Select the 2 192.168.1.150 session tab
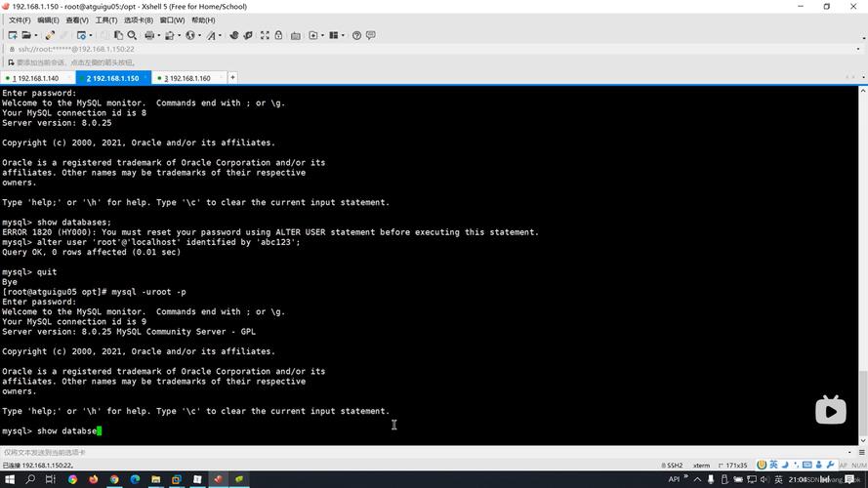Screen dimensions: 868x488 pyautogui.click(x=113, y=78)
